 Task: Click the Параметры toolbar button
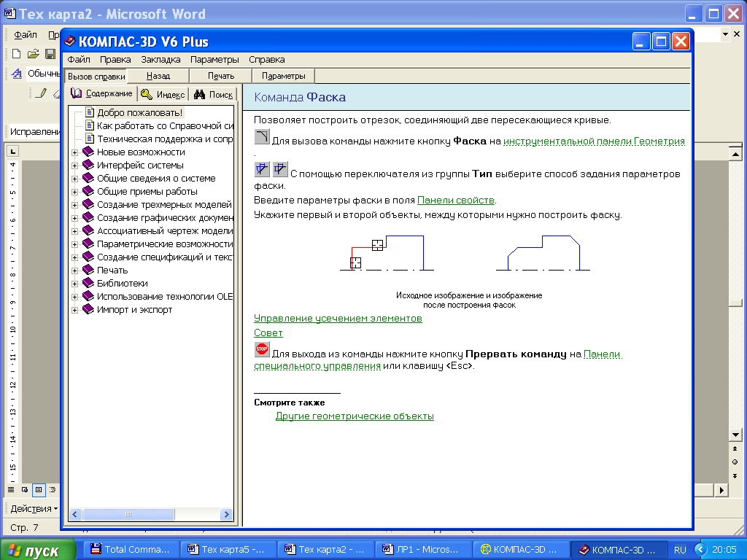click(284, 76)
